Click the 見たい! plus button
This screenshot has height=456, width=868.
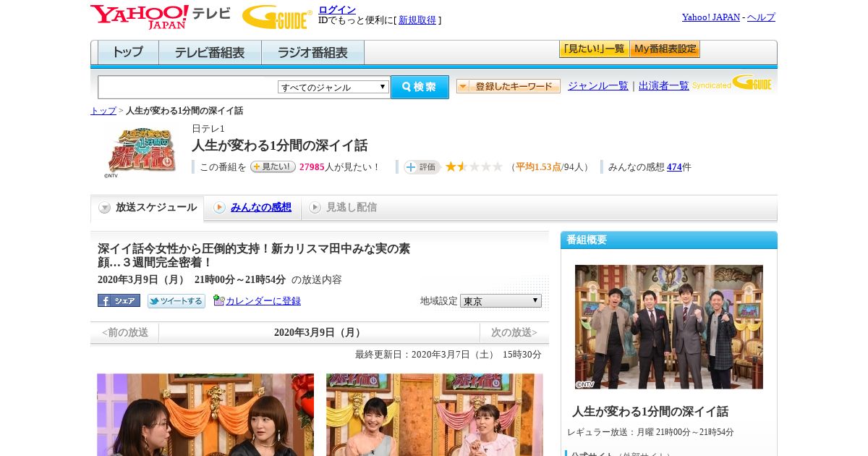tap(273, 166)
